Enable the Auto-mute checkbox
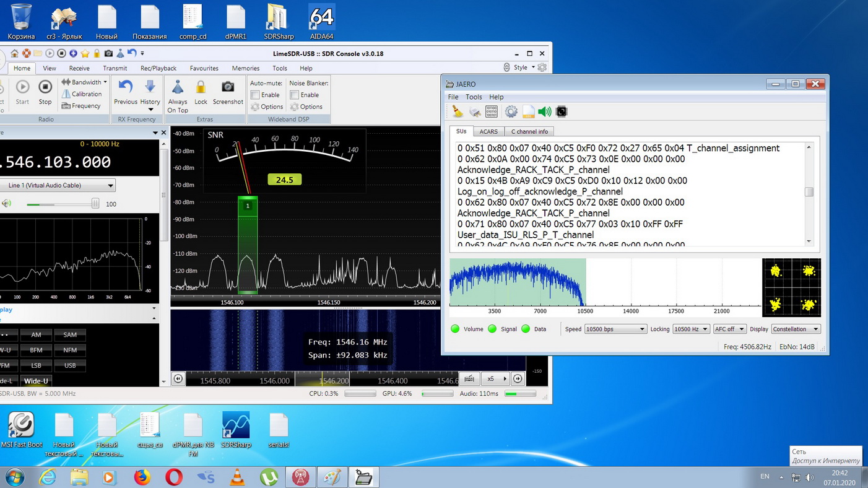The width and height of the screenshot is (868, 488). click(x=255, y=95)
